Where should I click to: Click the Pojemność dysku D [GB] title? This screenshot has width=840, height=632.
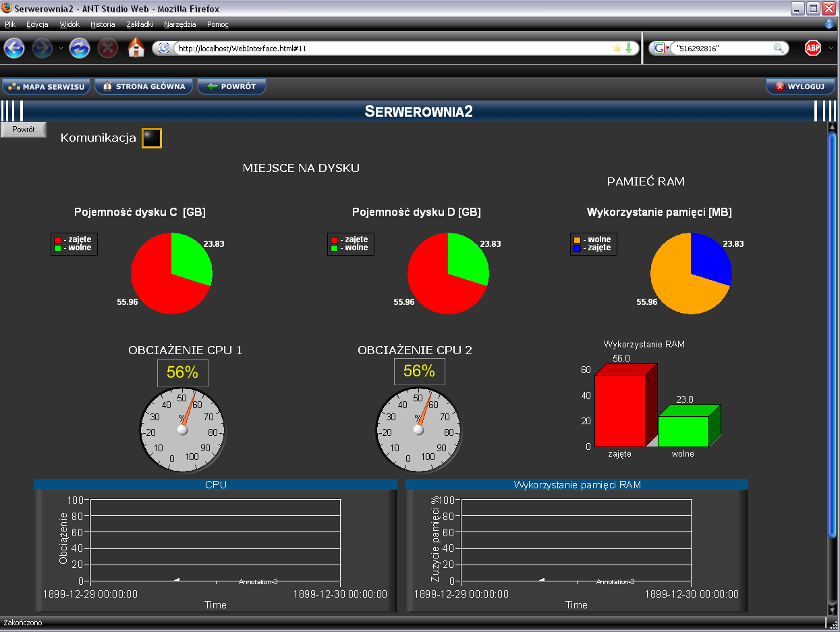click(x=416, y=212)
